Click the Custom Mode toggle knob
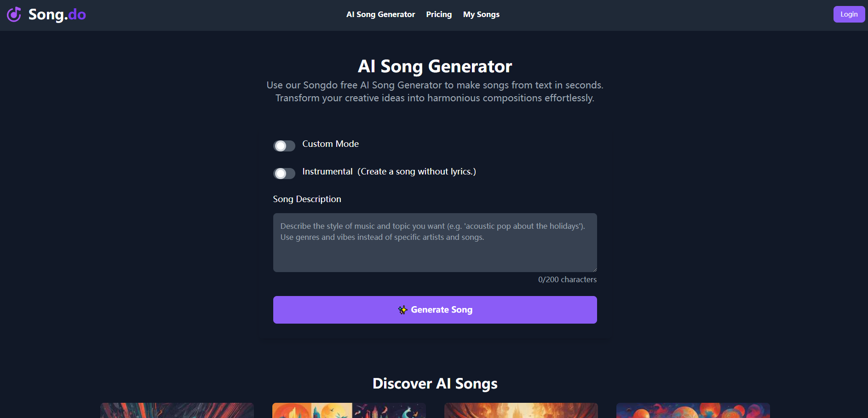The width and height of the screenshot is (868, 418). [x=280, y=145]
